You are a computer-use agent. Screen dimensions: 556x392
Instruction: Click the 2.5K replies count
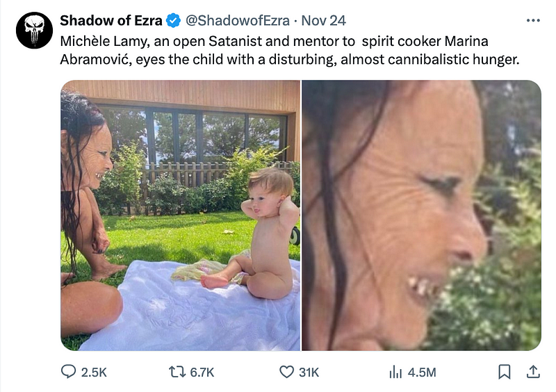click(x=95, y=373)
